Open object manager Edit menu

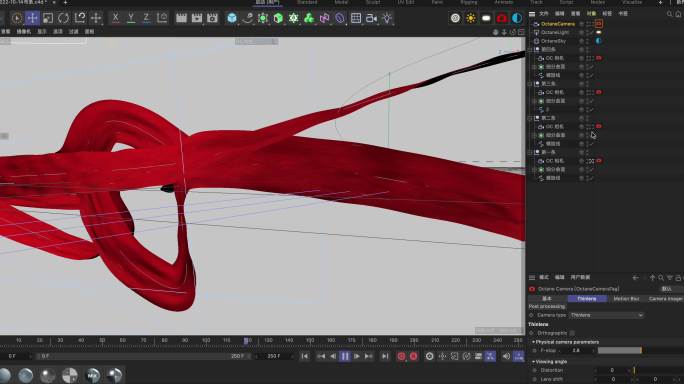coord(560,14)
